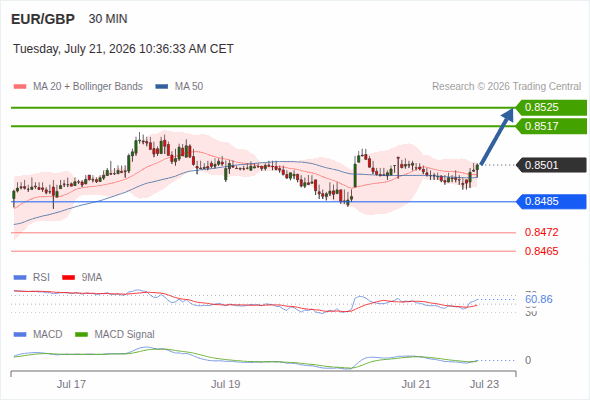This screenshot has width=590, height=400.
Task: Click the 9MA legend label
Action: pos(92,278)
